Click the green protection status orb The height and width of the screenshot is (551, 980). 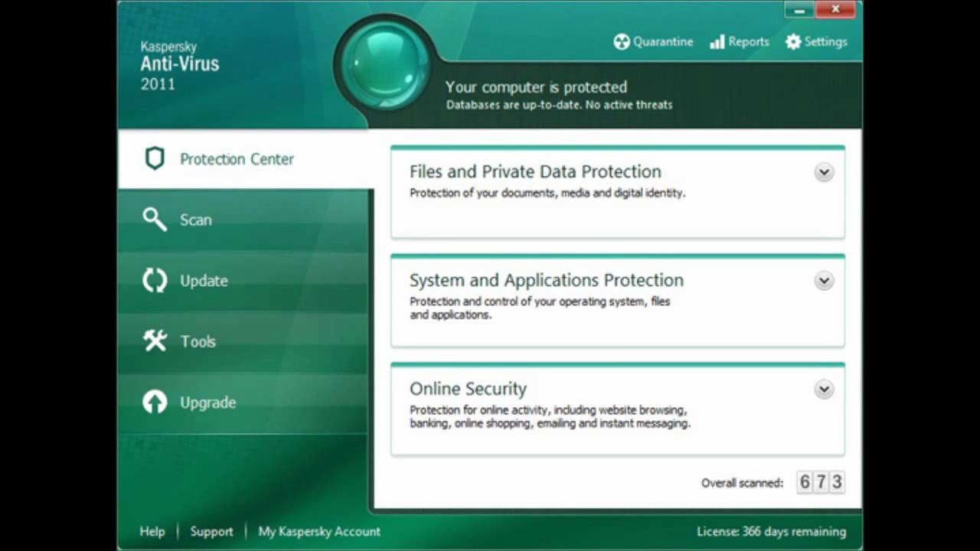[x=386, y=65]
